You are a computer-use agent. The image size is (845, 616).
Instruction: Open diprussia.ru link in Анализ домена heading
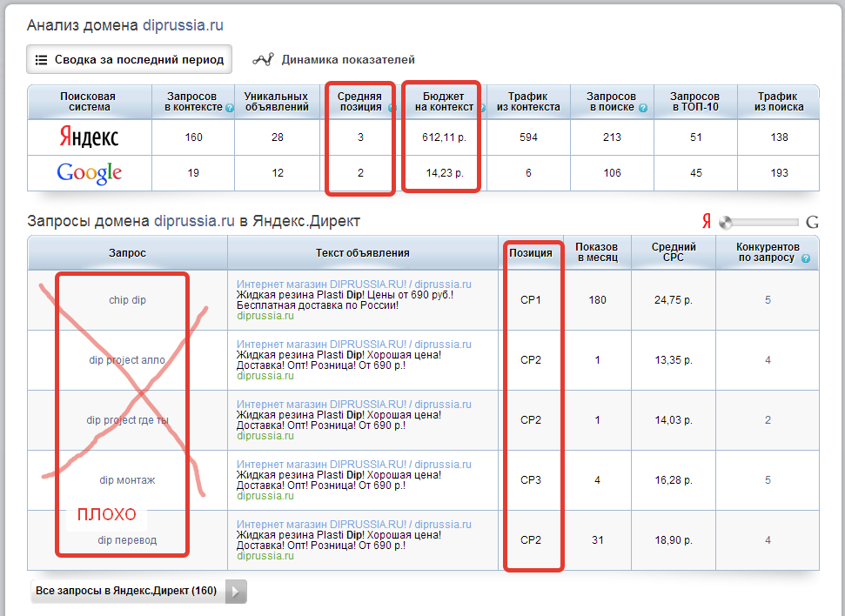click(183, 25)
